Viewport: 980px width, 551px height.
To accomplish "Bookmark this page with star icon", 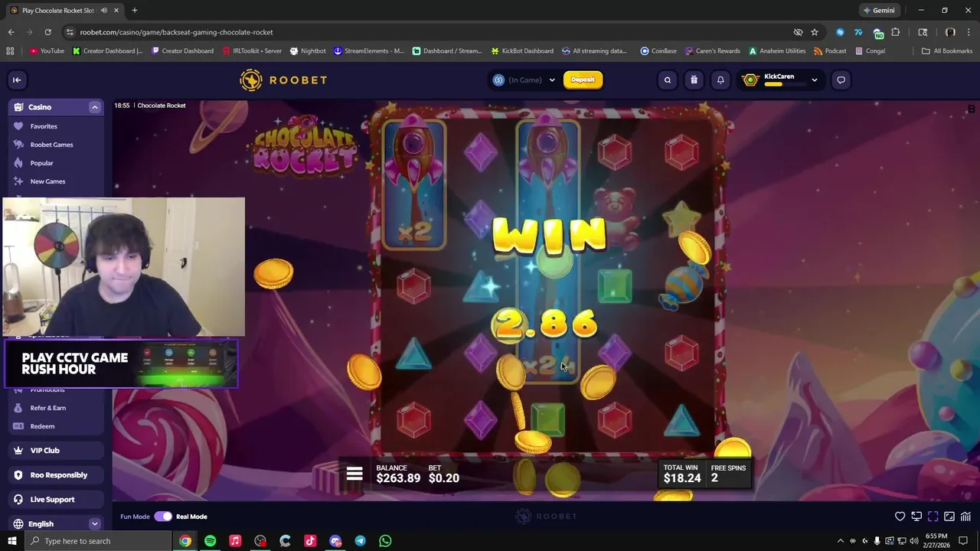I will (815, 32).
